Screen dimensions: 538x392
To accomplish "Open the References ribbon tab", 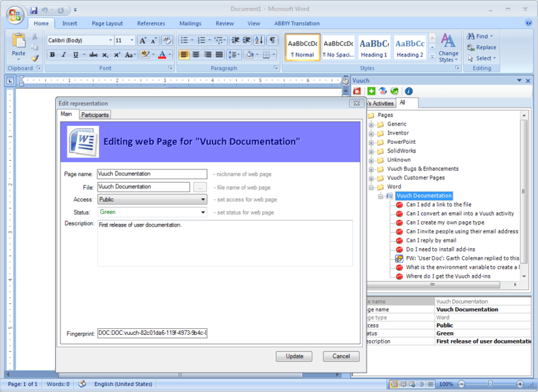I will (x=151, y=24).
